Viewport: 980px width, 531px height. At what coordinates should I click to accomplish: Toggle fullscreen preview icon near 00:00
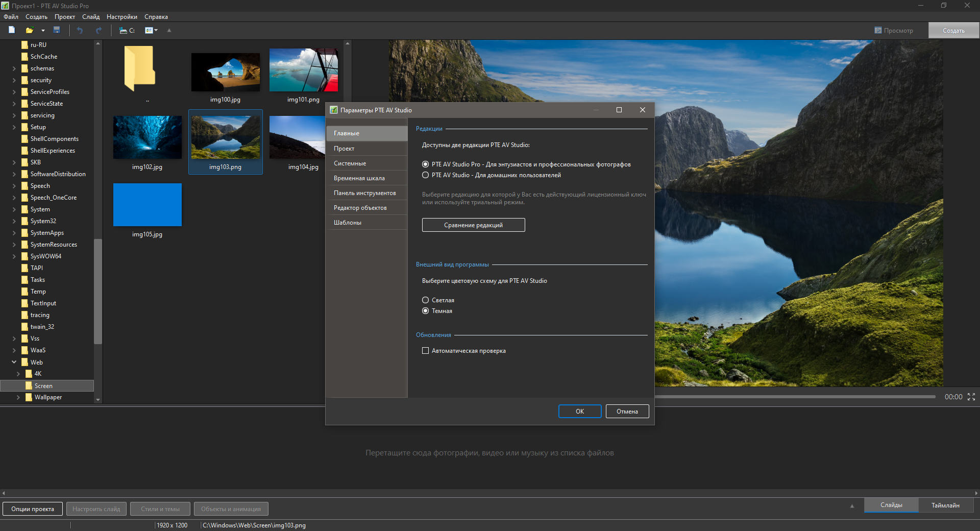point(971,397)
